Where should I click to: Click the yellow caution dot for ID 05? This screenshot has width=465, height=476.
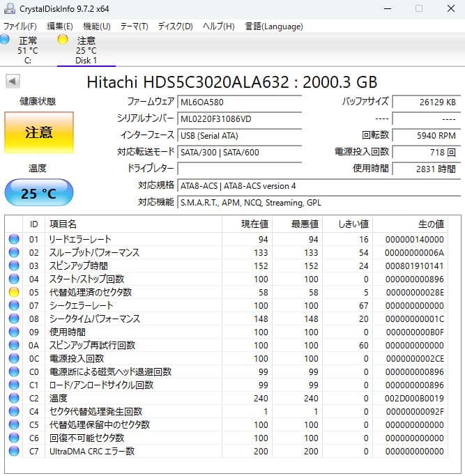pyautogui.click(x=14, y=292)
